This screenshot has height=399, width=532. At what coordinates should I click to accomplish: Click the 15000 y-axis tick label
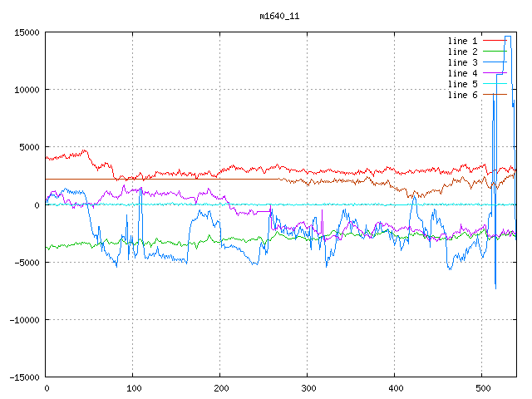click(27, 32)
